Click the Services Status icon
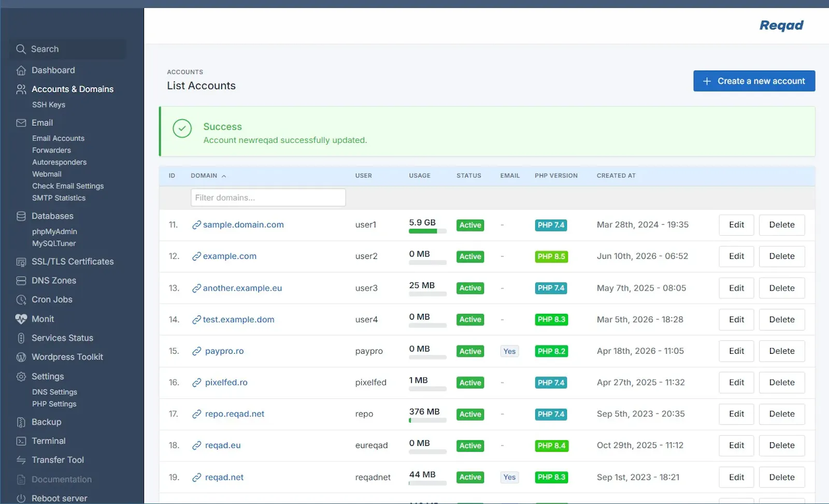Screen dimensions: 829x504 pyautogui.click(x=21, y=338)
